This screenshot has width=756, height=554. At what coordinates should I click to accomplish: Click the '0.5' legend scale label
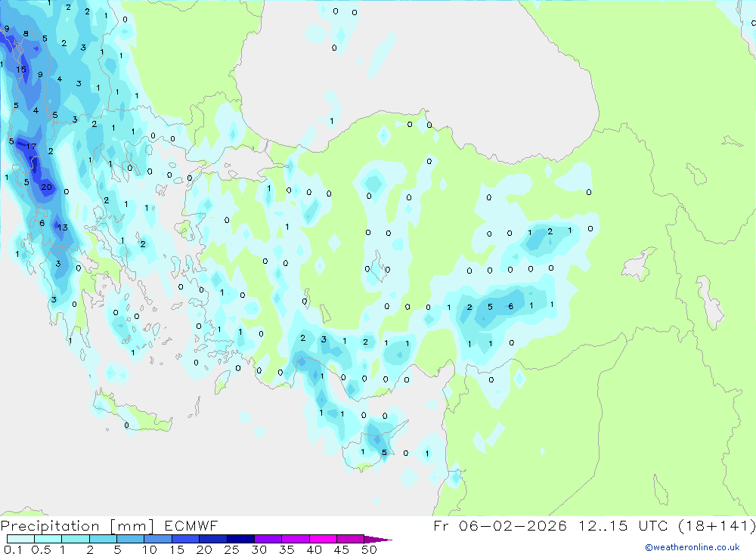pos(41,549)
